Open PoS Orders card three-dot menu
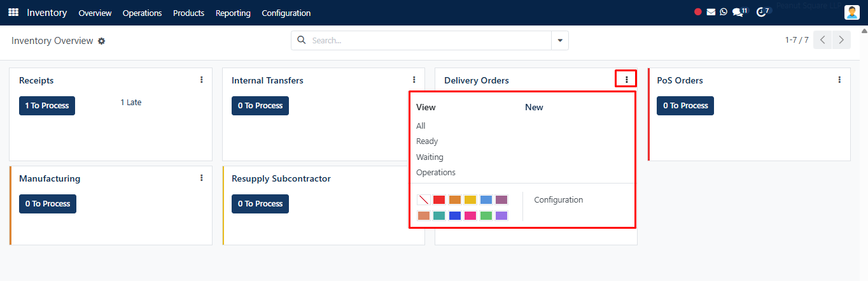Image resolution: width=868 pixels, height=281 pixels. (x=839, y=80)
